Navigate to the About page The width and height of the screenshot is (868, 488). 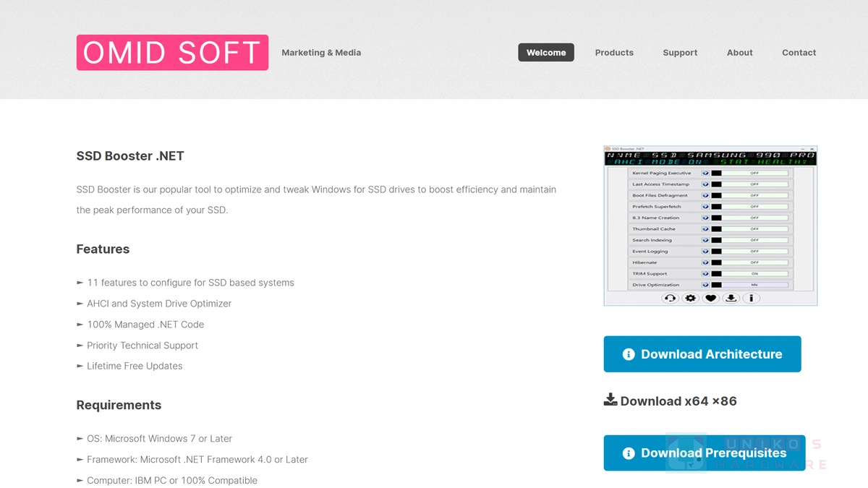coord(740,53)
